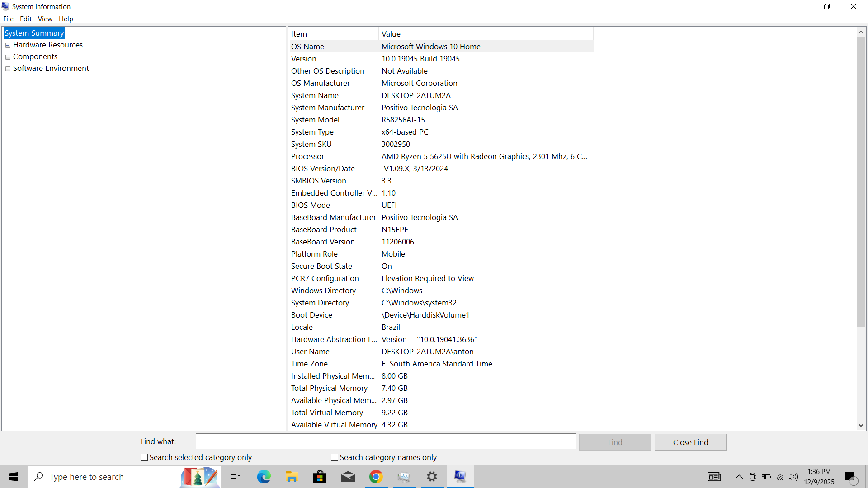The image size is (868, 488).
Task: Click the volume speaker tray icon
Action: pyautogui.click(x=793, y=477)
